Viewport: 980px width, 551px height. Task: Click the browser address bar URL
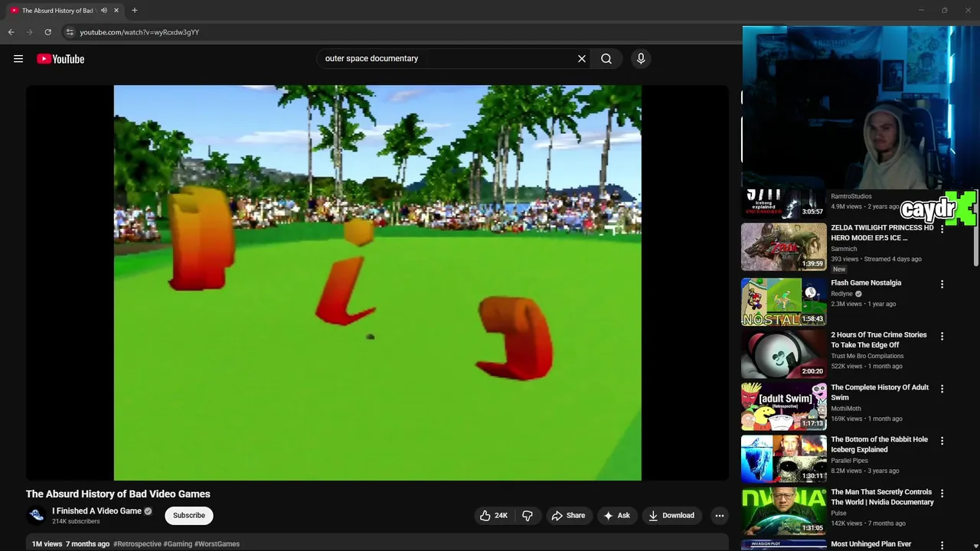click(139, 32)
